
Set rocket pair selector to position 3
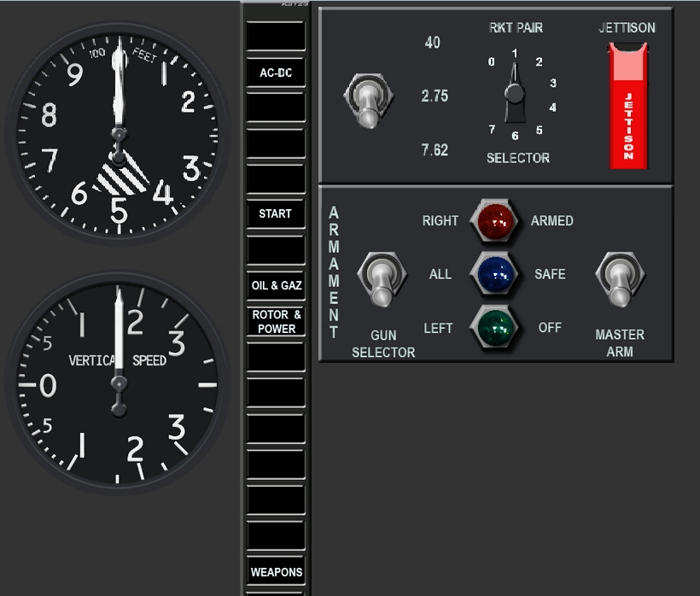[x=553, y=84]
